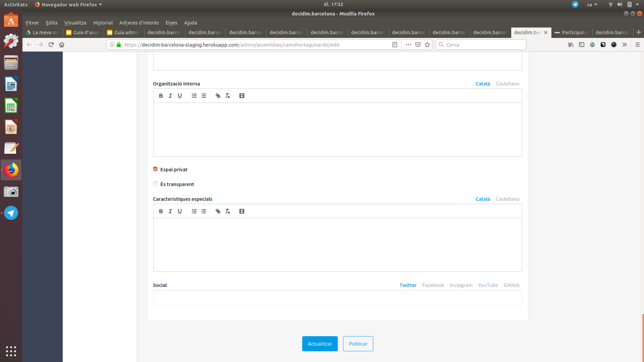
Task: Click the Actualitzar button
Action: click(319, 344)
